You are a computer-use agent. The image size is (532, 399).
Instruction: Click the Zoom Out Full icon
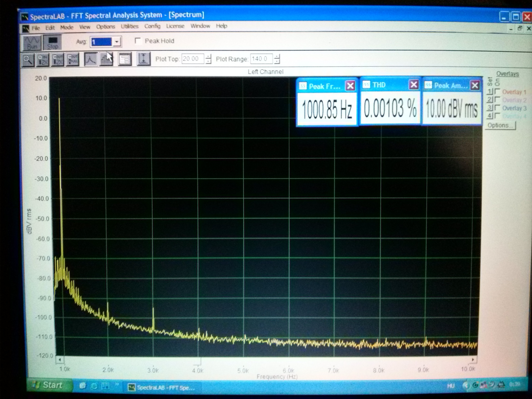[x=73, y=59]
